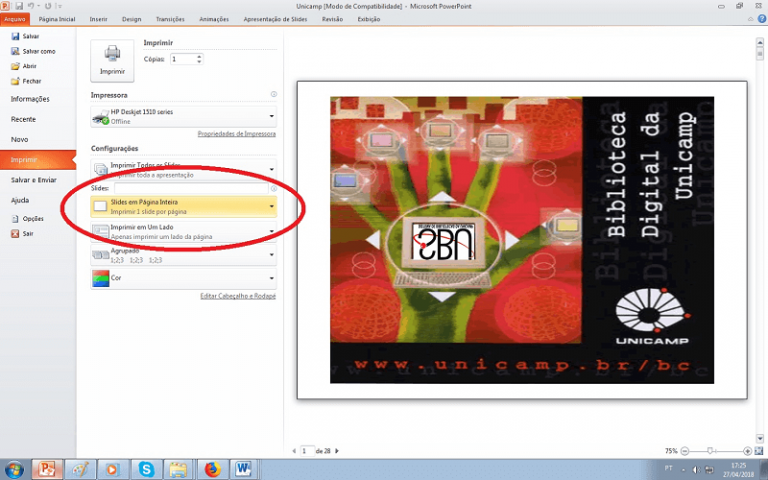Viewport: 768px width, 480px height.
Task: Open the Propriedades de Impressora link
Action: tap(236, 133)
